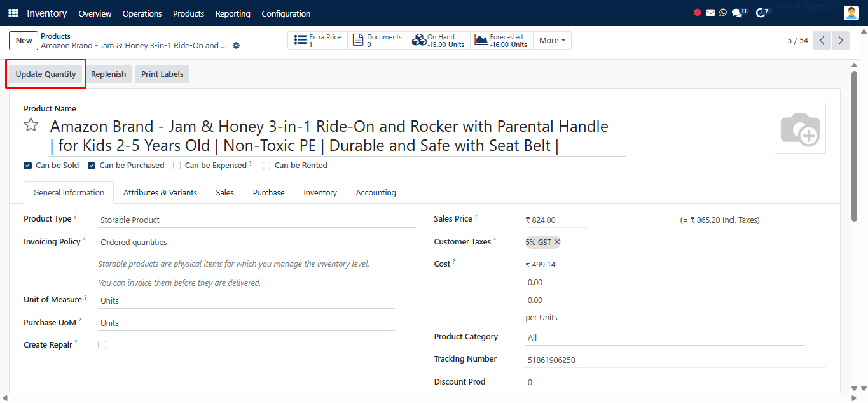The height and width of the screenshot is (403, 868).
Task: Open the Reporting menu
Action: pos(233,13)
